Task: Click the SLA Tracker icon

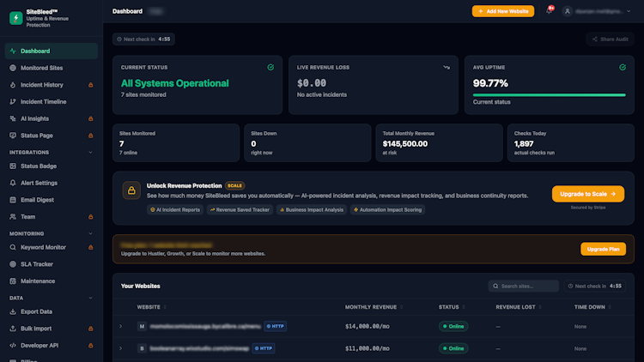Action: tap(13, 264)
